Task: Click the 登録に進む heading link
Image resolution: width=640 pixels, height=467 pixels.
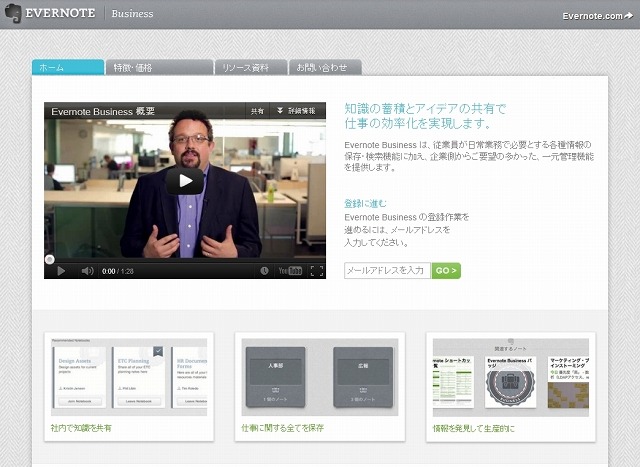Action: pos(365,203)
